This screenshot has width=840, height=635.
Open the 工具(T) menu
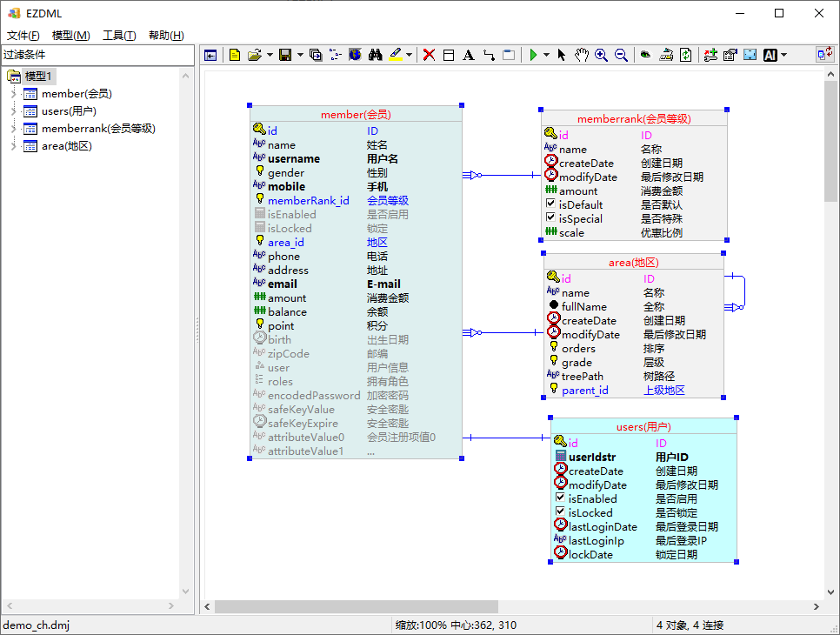[119, 36]
